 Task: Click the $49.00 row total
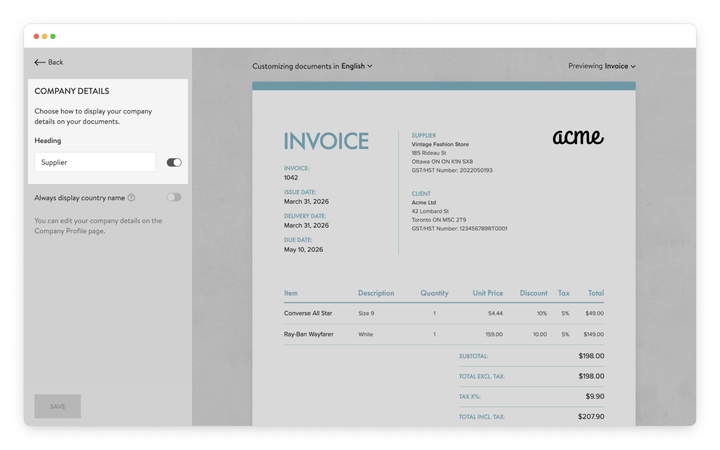coord(595,313)
